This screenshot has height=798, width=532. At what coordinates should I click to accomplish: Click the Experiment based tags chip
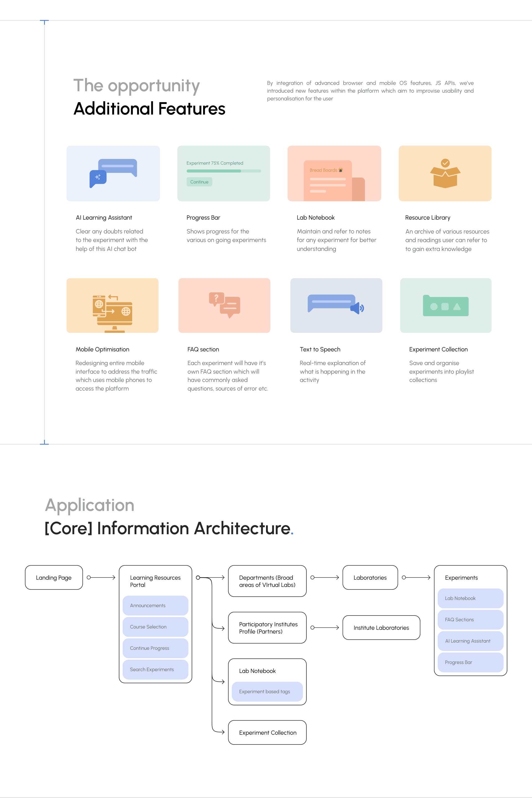(267, 692)
